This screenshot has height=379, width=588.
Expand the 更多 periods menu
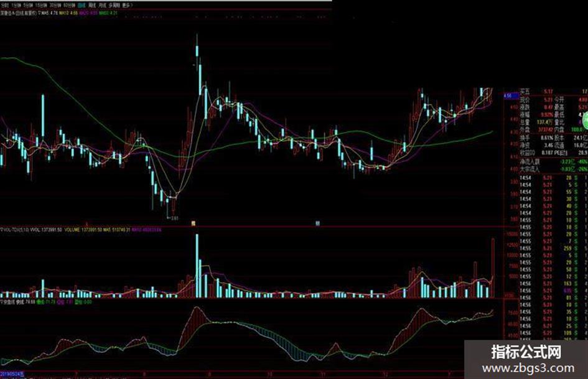click(128, 5)
